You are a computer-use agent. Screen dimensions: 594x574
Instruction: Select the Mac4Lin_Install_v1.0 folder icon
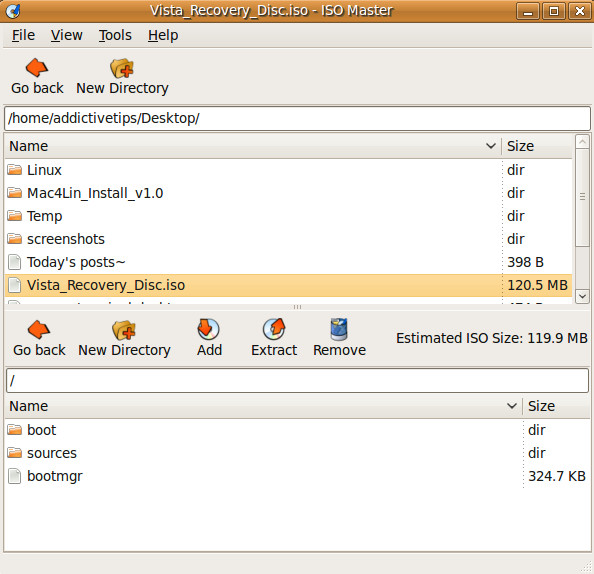14,193
